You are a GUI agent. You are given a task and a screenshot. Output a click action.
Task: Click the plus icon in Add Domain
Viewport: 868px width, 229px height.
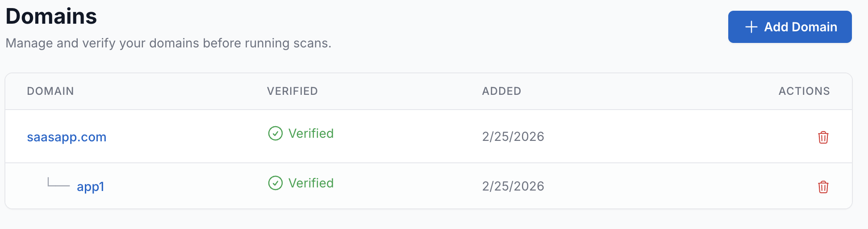[751, 27]
